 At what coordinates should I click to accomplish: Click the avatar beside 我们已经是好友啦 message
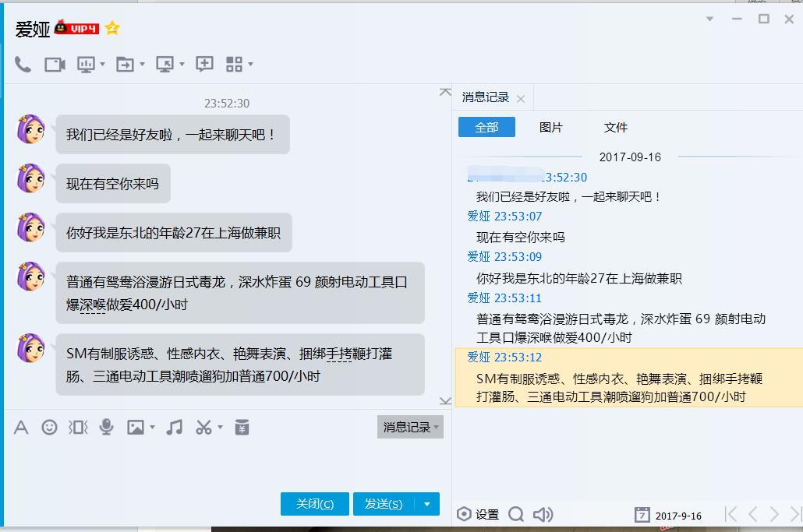pos(30,129)
